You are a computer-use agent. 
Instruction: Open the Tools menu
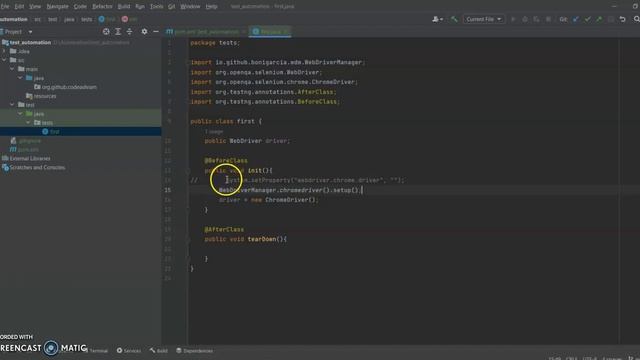[156, 7]
